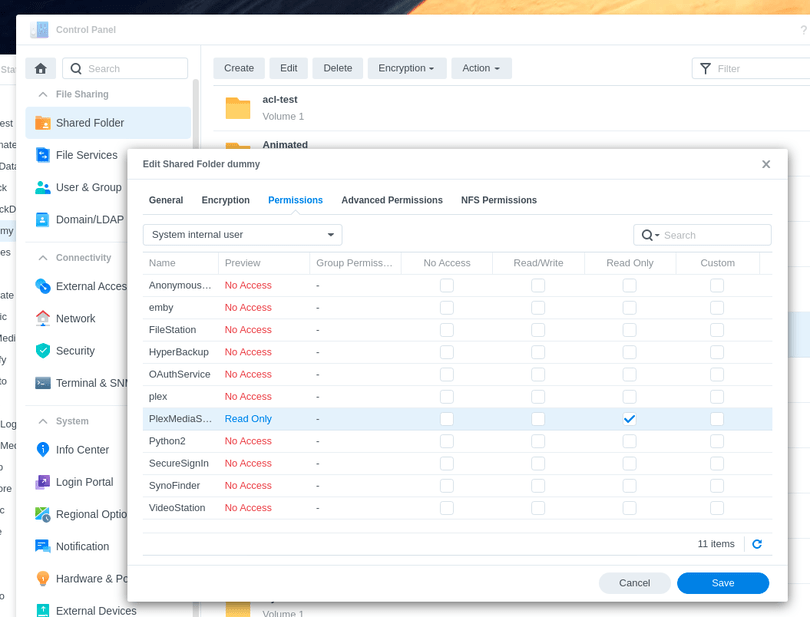
Task: Click the Control Panel home icon
Action: point(40,68)
